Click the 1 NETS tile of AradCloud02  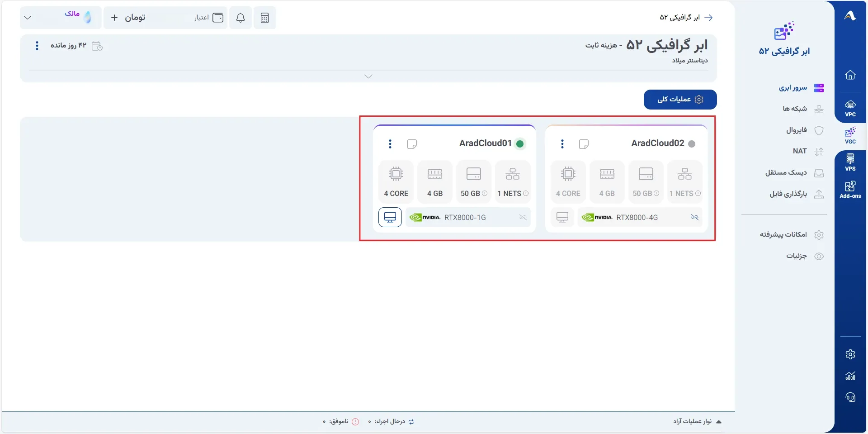pyautogui.click(x=685, y=181)
